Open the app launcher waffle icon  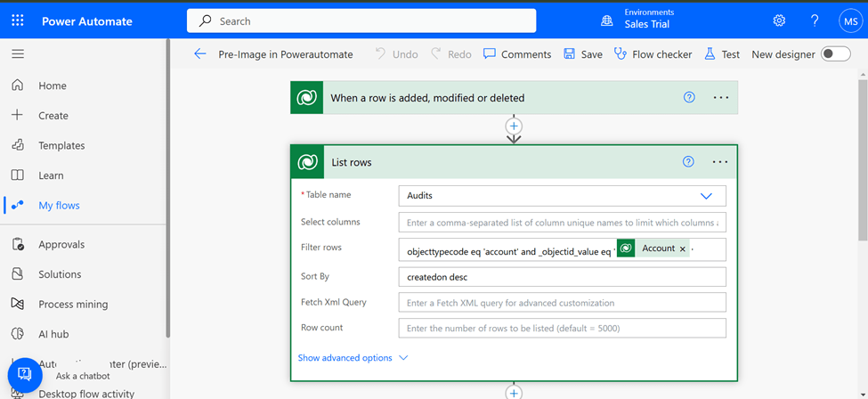[x=18, y=20]
